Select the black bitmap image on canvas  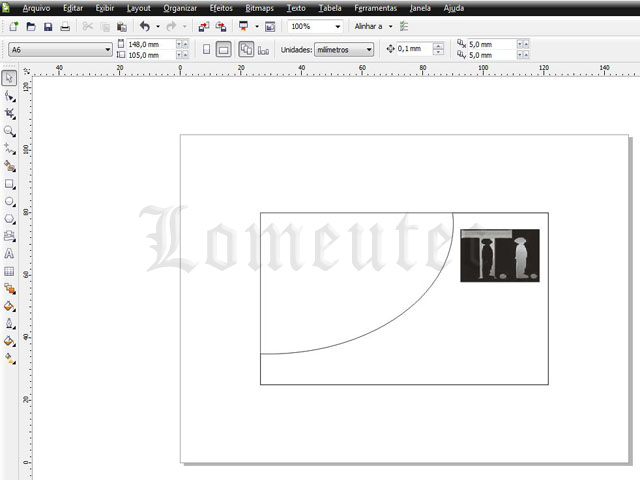tap(500, 256)
